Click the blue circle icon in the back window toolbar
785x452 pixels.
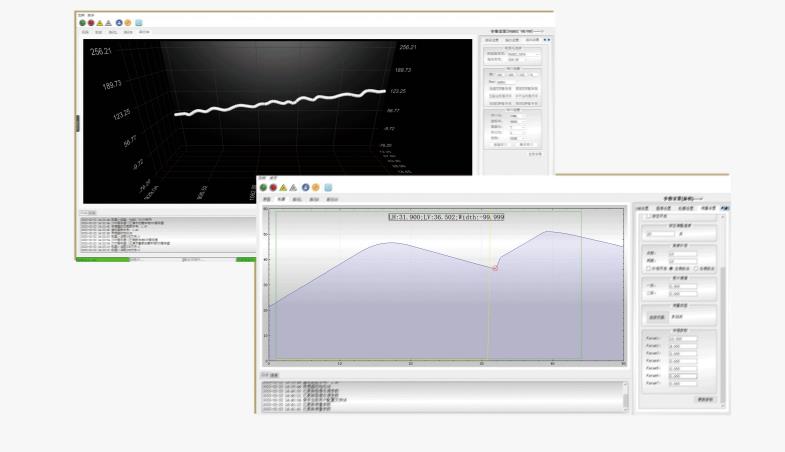(x=119, y=22)
